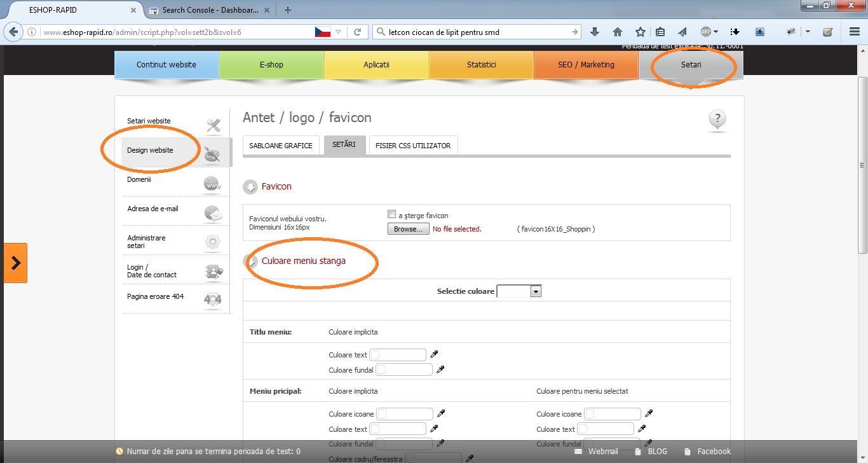Click the download-all arrow extension icon

[735, 32]
